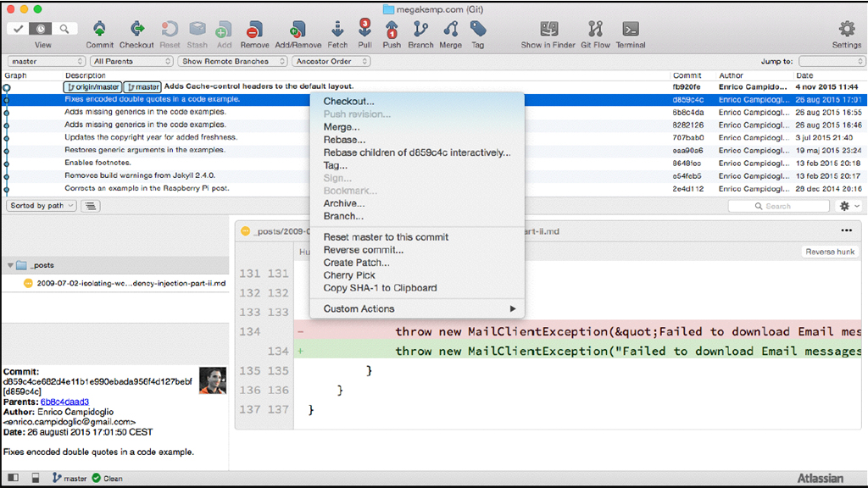Launch Terminal from the toolbar
The width and height of the screenshot is (868, 488).
pyautogui.click(x=630, y=30)
